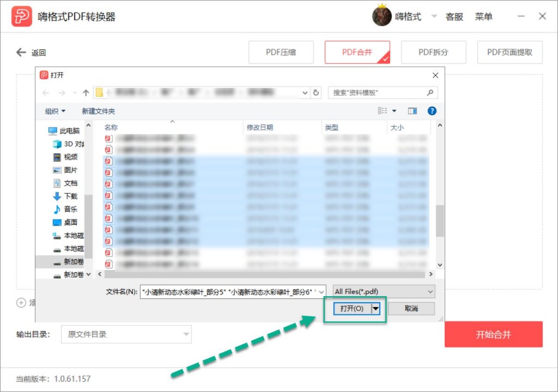Refresh the current folder listing

coord(316,93)
